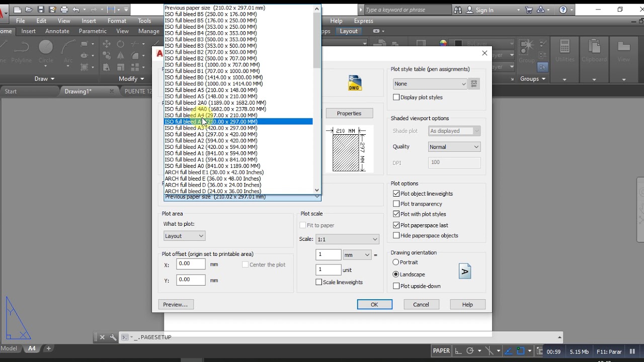The image size is (644, 362).
Task: Open the Express menu
Action: click(x=363, y=21)
